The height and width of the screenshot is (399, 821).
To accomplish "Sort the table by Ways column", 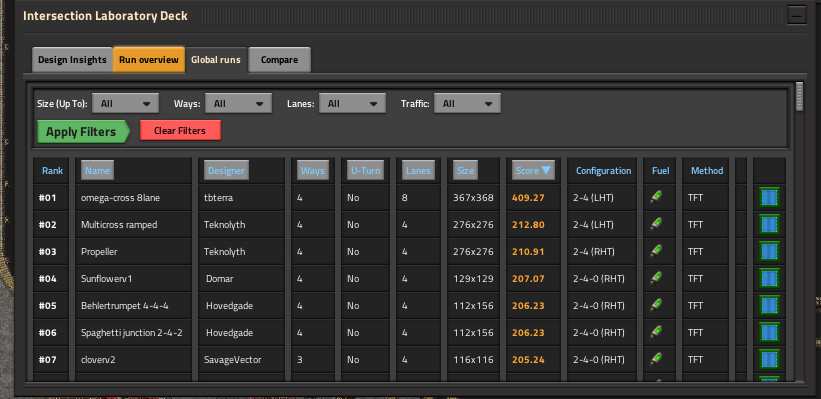I will click(x=313, y=171).
